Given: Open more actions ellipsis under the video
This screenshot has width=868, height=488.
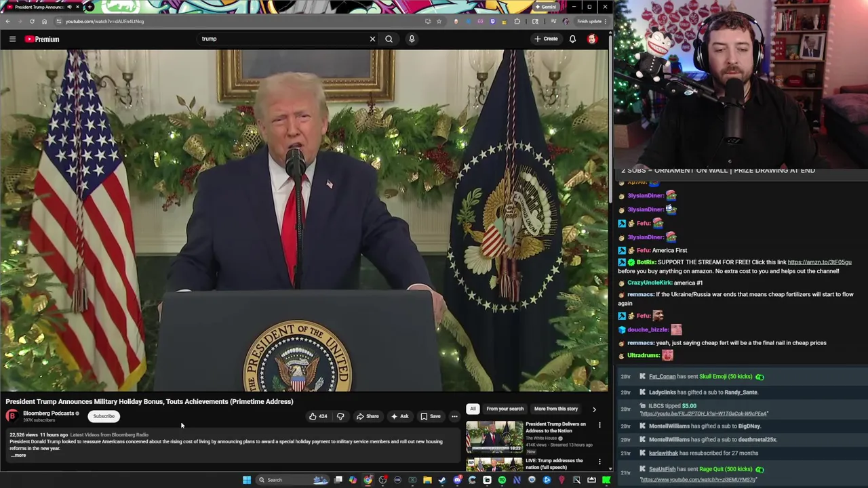Looking at the screenshot, I should click(x=454, y=416).
